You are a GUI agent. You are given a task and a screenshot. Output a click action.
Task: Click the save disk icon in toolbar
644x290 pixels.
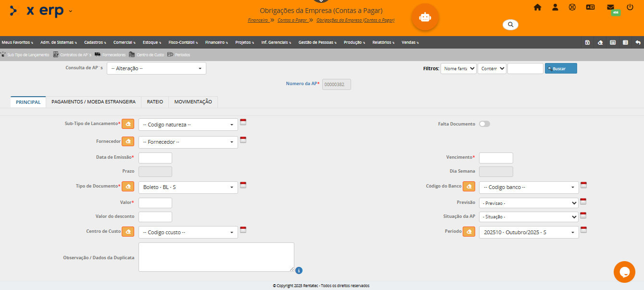587,42
